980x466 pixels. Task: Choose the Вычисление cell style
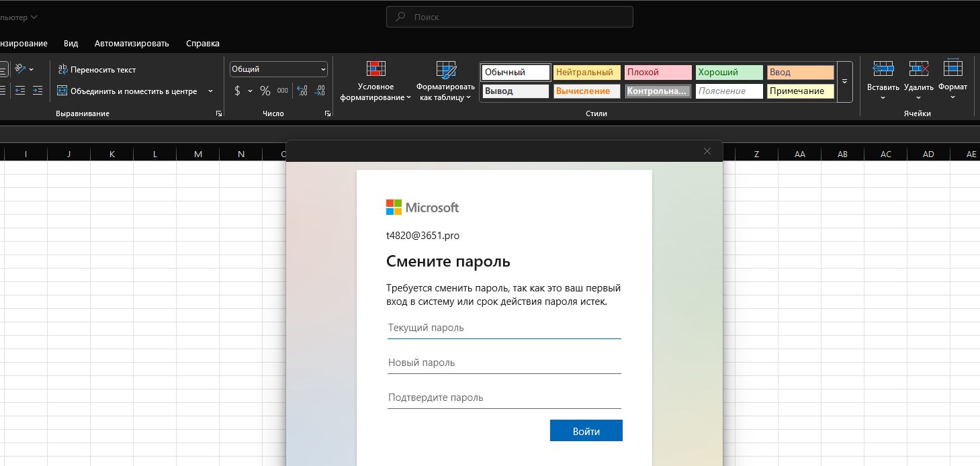pyautogui.click(x=587, y=91)
